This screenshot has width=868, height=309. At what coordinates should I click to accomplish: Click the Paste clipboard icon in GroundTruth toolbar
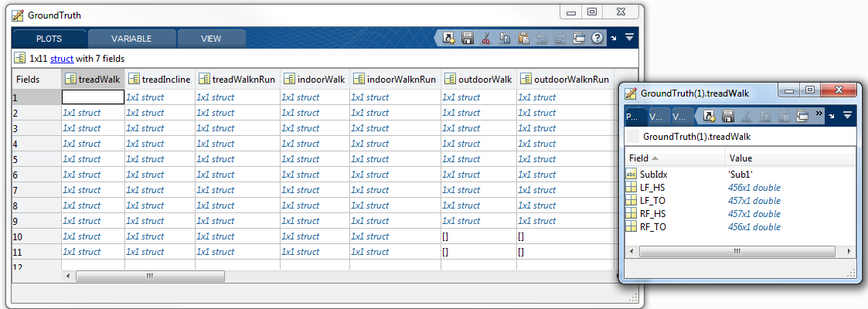523,38
